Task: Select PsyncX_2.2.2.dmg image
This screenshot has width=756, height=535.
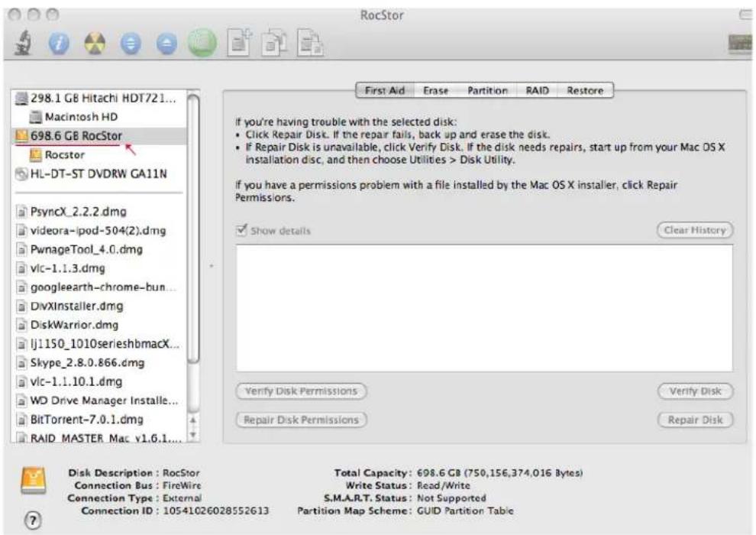Action: pyautogui.click(x=99, y=212)
